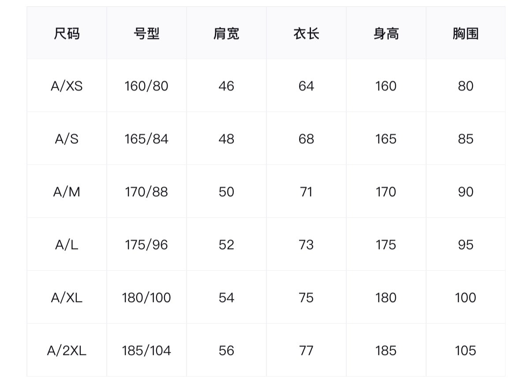
Task: Select chest value 95 in A/L row
Action: click(x=465, y=245)
